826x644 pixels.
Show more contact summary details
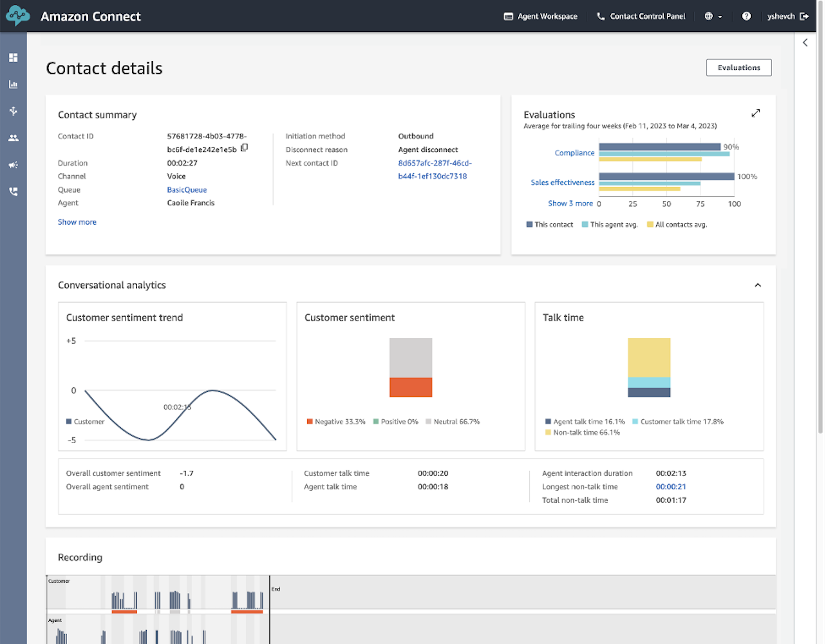coord(77,222)
